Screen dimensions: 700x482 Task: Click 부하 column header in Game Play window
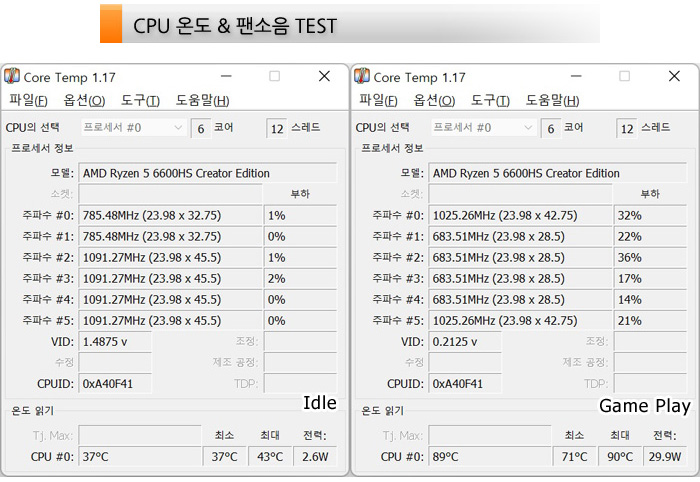tap(650, 194)
